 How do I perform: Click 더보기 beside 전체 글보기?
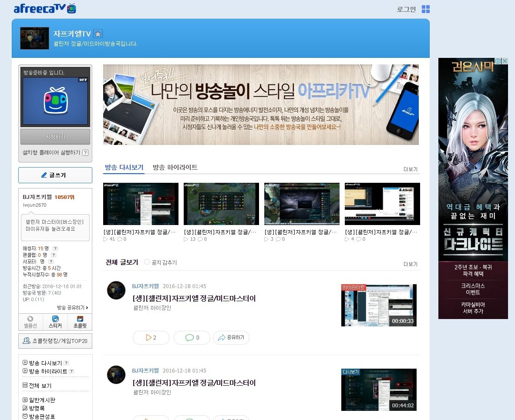pos(410,264)
